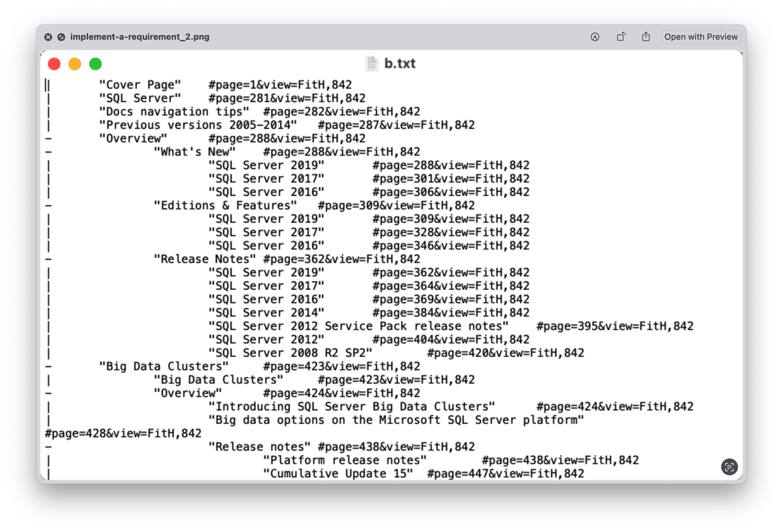Viewport: 783px width, 532px height.
Task: Close the Quick Look preview window
Action: [x=48, y=37]
